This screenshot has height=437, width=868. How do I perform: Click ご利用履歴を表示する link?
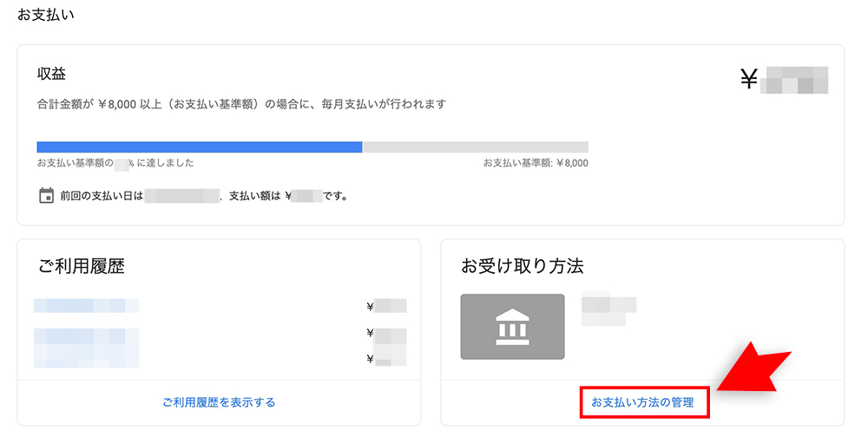tap(219, 402)
